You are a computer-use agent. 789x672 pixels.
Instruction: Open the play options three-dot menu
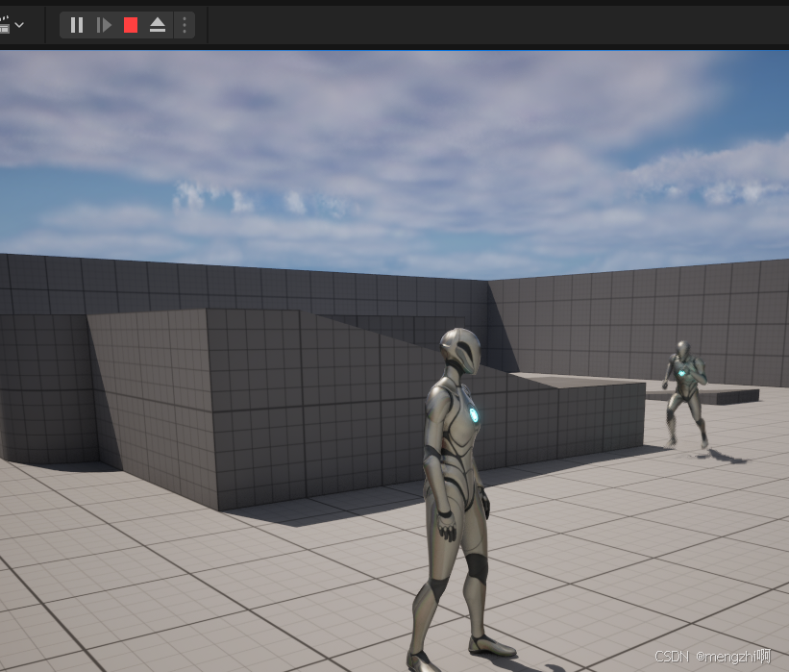(185, 25)
